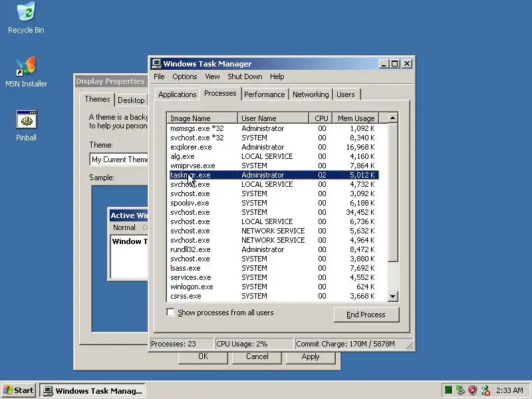Select the wmiprvse.exe process
This screenshot has width=532, height=399.
click(x=274, y=166)
